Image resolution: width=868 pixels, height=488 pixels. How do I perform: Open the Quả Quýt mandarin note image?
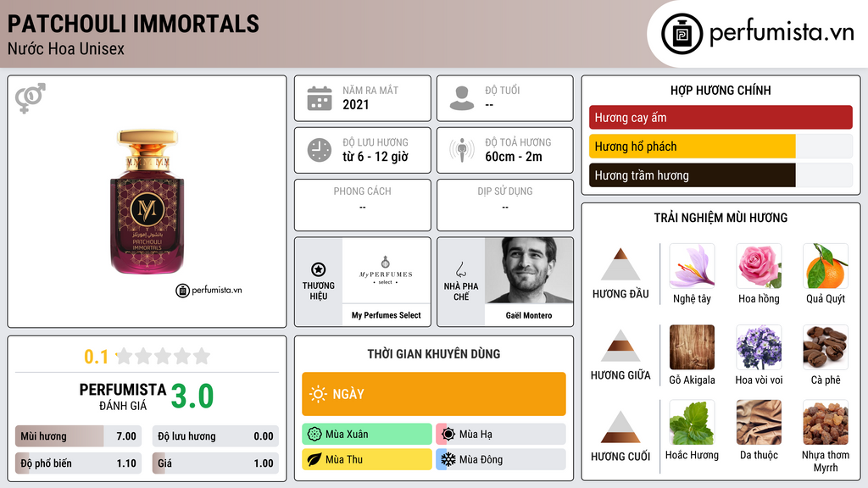(826, 266)
